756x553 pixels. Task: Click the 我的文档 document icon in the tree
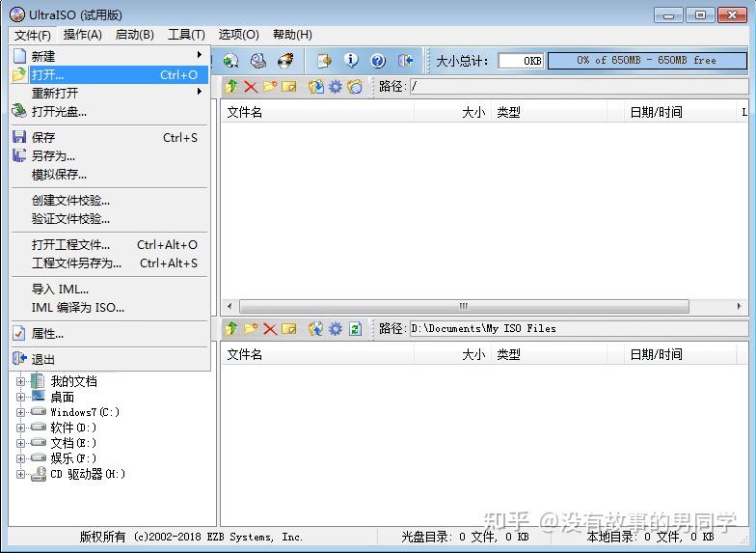pos(38,381)
